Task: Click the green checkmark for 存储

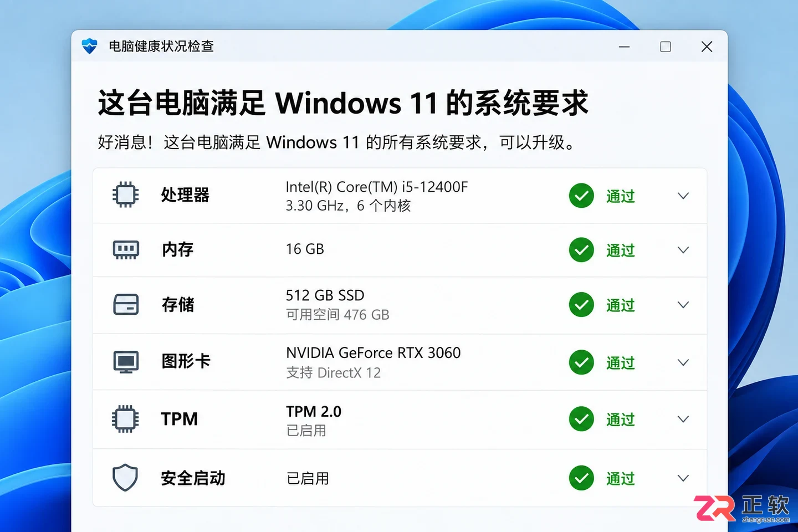Action: [x=581, y=305]
